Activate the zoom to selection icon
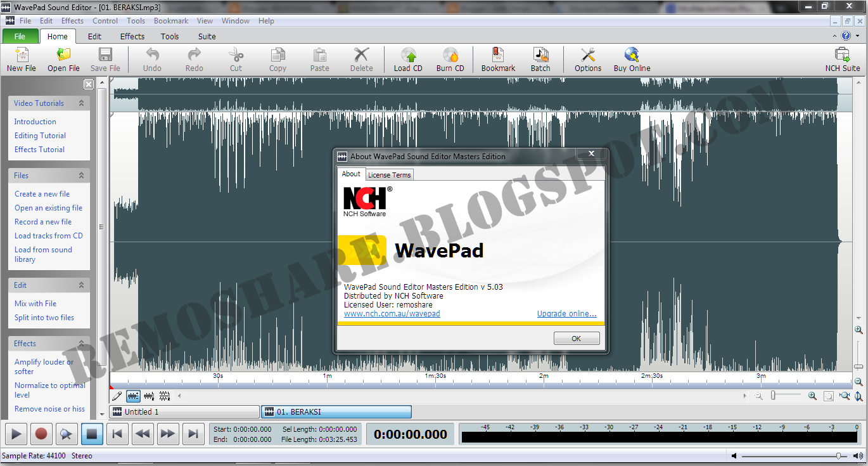 tap(828, 396)
